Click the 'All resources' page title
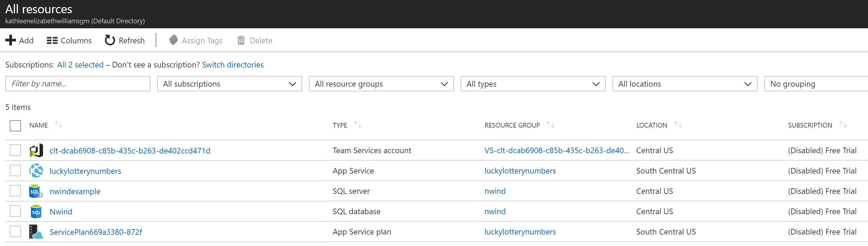Image resolution: width=868 pixels, height=246 pixels. 39,9
